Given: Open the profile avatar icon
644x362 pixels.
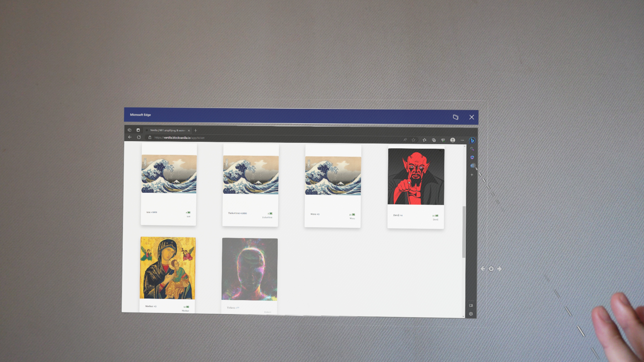Looking at the screenshot, I should tap(452, 140).
